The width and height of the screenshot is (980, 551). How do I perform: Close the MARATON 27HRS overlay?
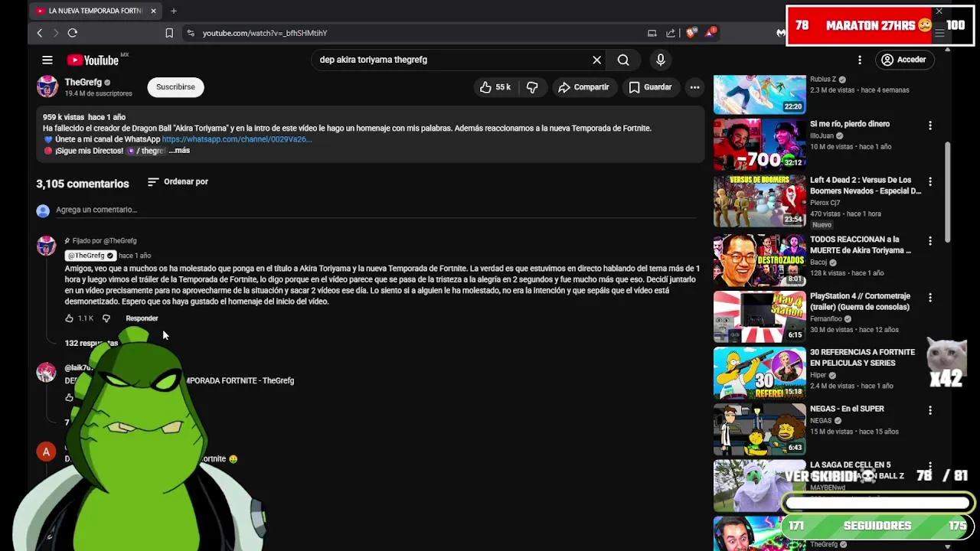pyautogui.click(x=939, y=11)
